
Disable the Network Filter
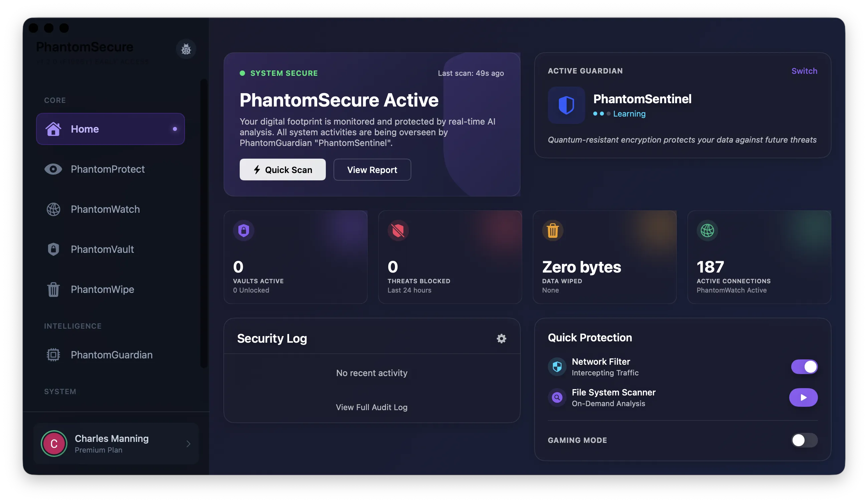coord(804,367)
